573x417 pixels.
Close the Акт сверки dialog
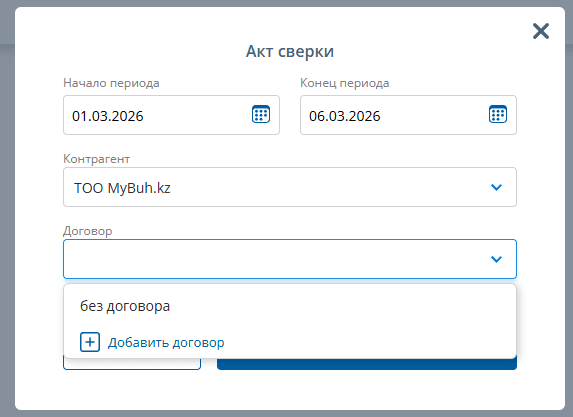pyautogui.click(x=541, y=31)
